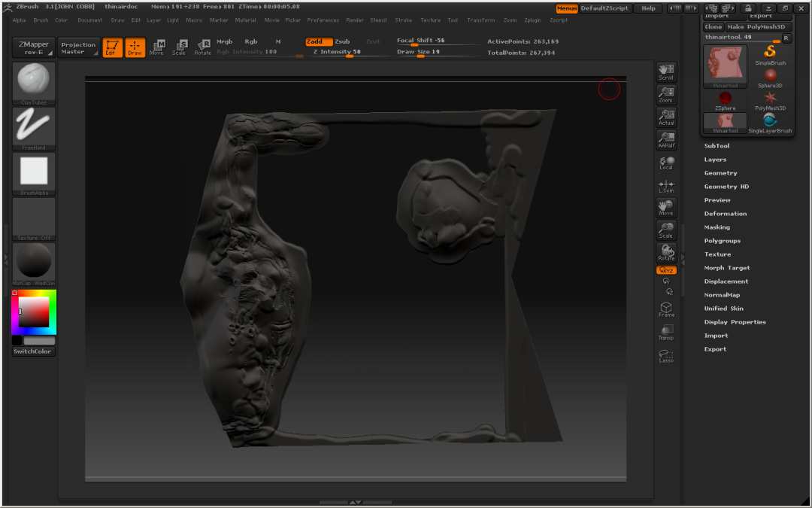The width and height of the screenshot is (812, 508).
Task: Choose the PolyMesh3D star tool
Action: coord(770,99)
